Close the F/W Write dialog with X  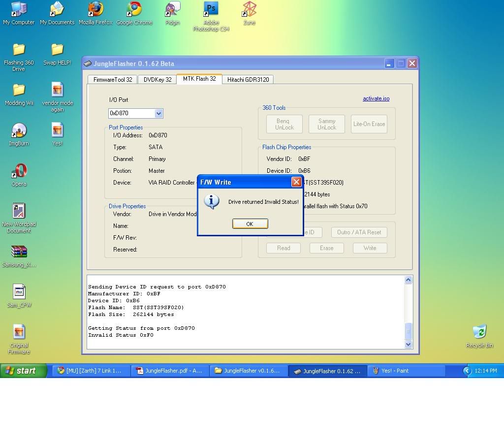[x=296, y=182]
